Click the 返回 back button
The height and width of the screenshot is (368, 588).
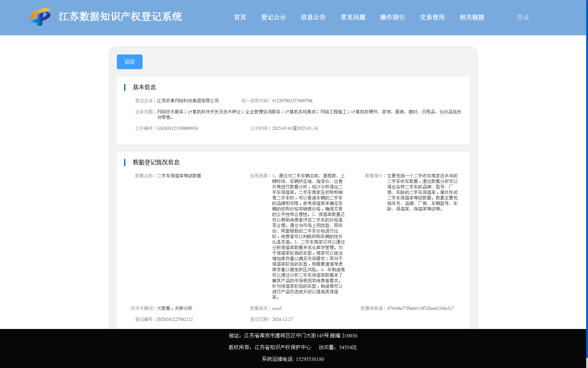[x=130, y=62]
